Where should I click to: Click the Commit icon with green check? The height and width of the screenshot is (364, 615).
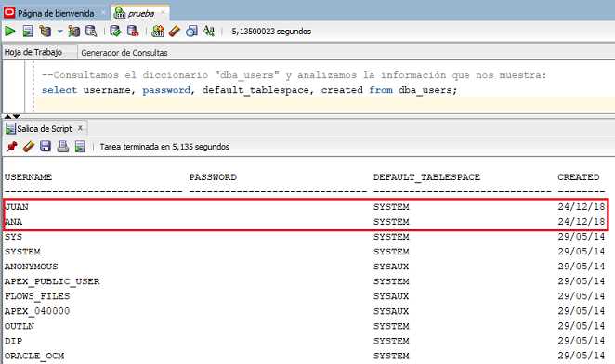click(x=115, y=31)
